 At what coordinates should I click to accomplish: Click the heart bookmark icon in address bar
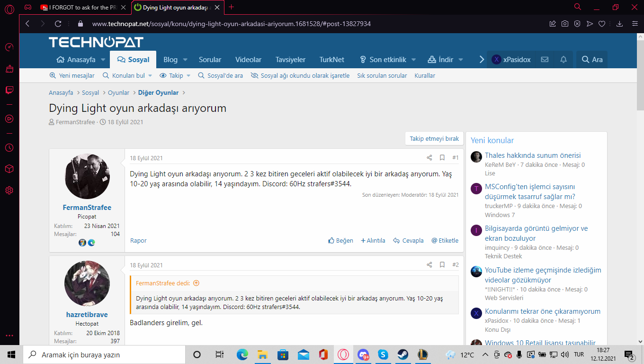pyautogui.click(x=602, y=24)
